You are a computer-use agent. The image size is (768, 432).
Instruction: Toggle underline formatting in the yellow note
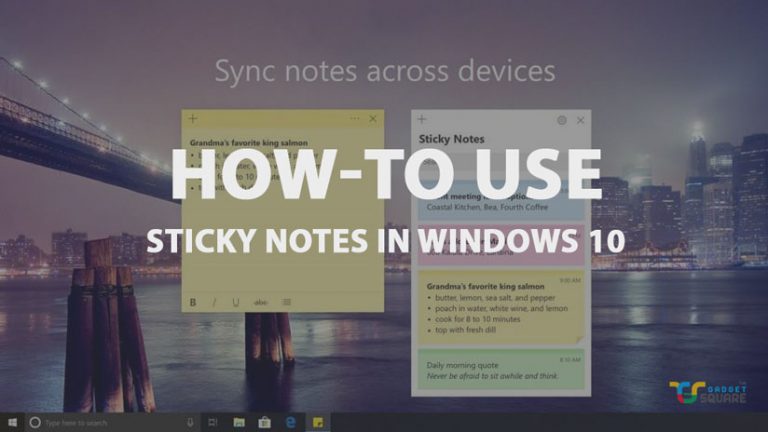coord(236,302)
